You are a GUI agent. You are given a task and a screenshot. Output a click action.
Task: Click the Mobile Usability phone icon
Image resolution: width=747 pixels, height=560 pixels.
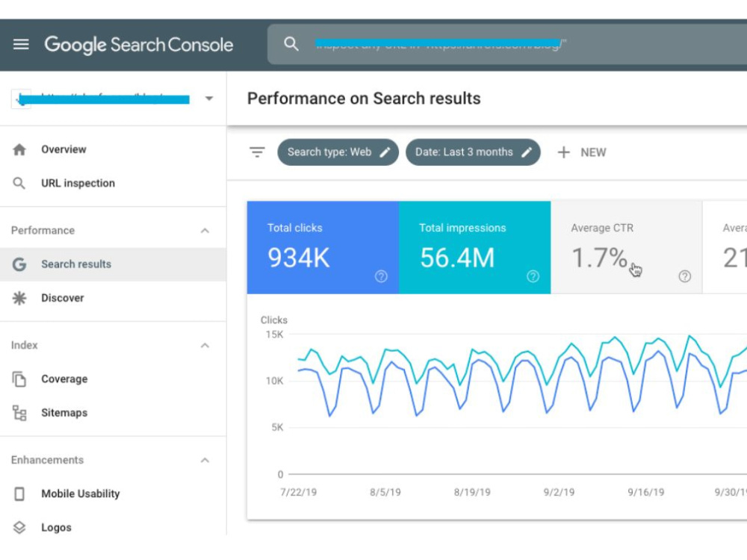click(19, 494)
